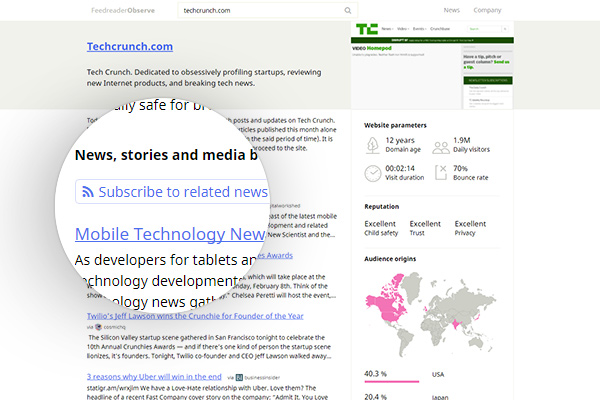Open the Company menu item
The width and height of the screenshot is (600, 400).
487,10
